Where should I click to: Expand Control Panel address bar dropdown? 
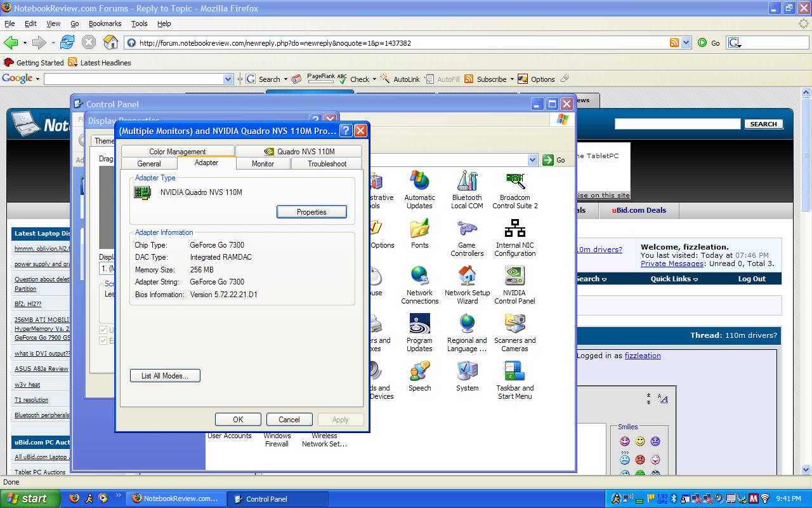(x=532, y=160)
